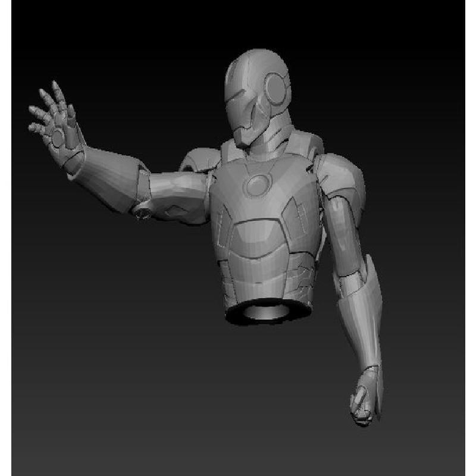Click the clenched fist of the lowered arm

pos(362,405)
